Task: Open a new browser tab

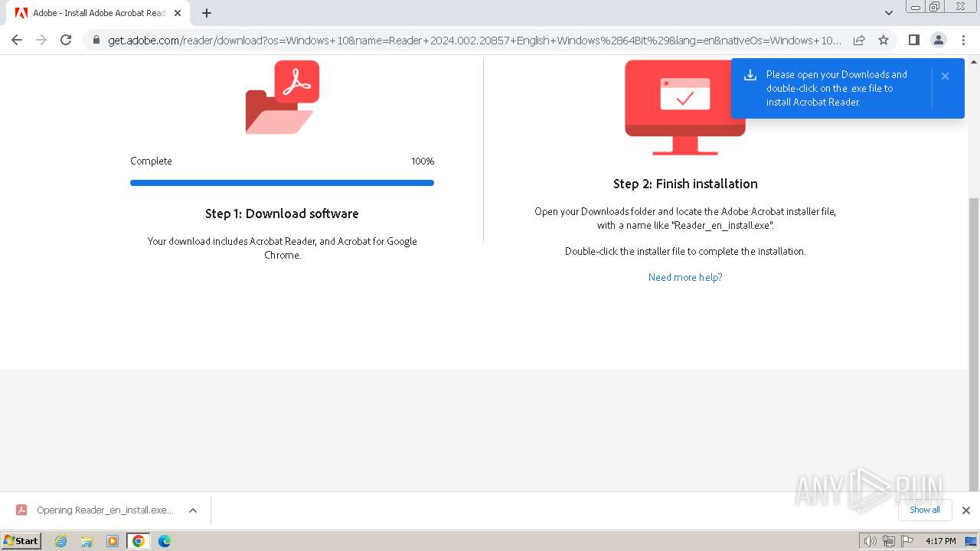Action: pyautogui.click(x=207, y=13)
